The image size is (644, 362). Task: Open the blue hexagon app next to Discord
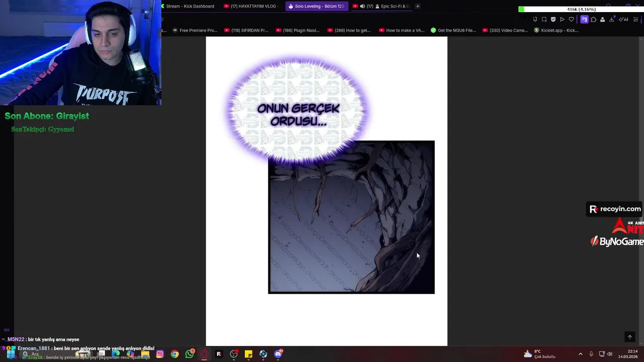(263, 354)
